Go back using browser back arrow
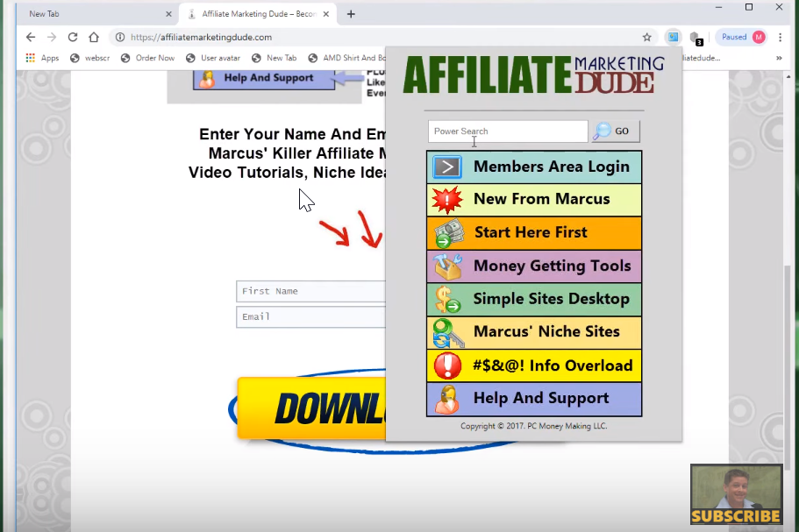The height and width of the screenshot is (532, 799). (31, 37)
